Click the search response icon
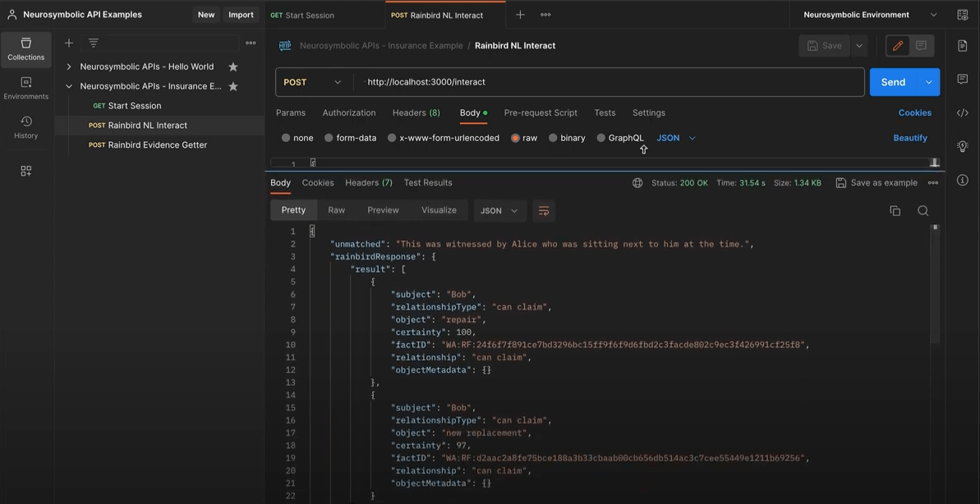 click(922, 211)
